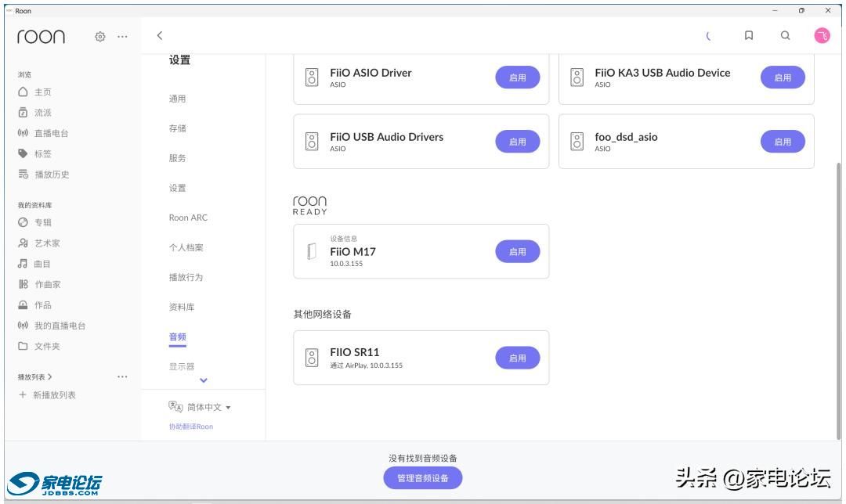Viewport: 846px width, 504px height.
Task: Open the search magnifier icon
Action: pos(785,35)
